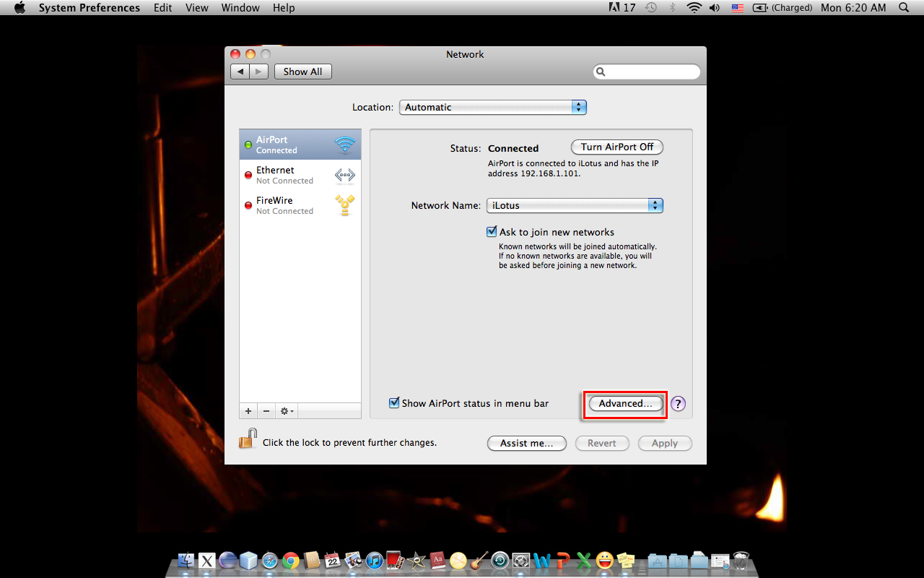Toggle Ask to join new networks checkbox

click(492, 232)
